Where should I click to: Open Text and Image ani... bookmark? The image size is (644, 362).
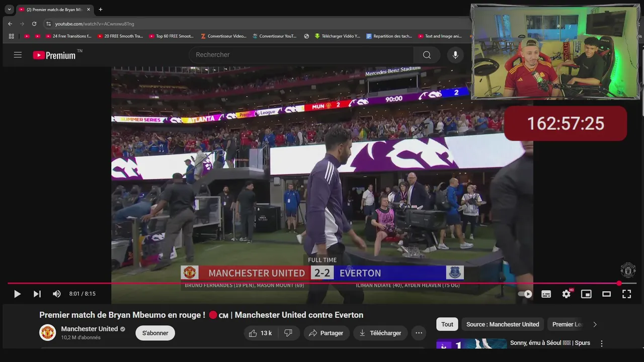pos(440,36)
